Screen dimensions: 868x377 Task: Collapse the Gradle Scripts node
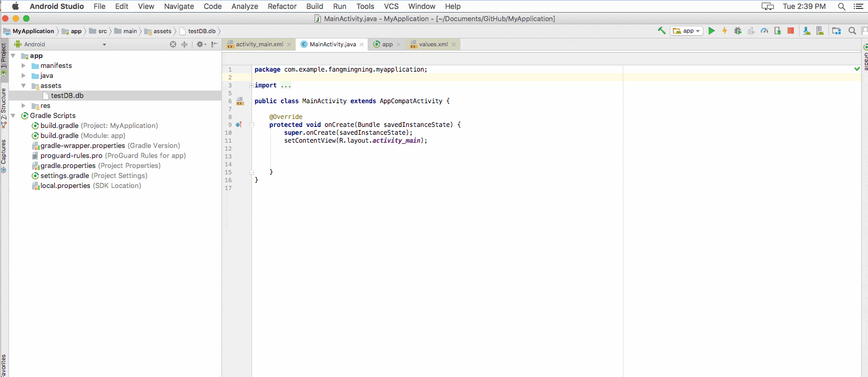13,116
